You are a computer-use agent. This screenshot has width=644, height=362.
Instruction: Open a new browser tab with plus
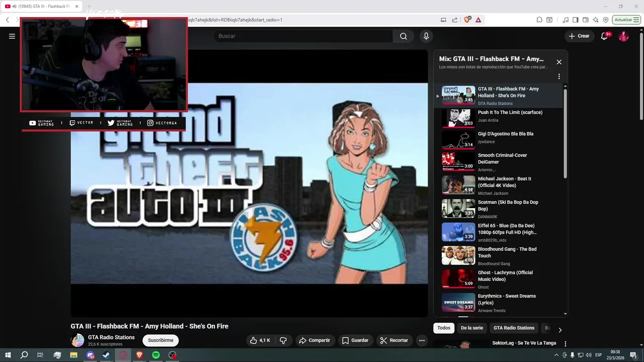coord(90,7)
